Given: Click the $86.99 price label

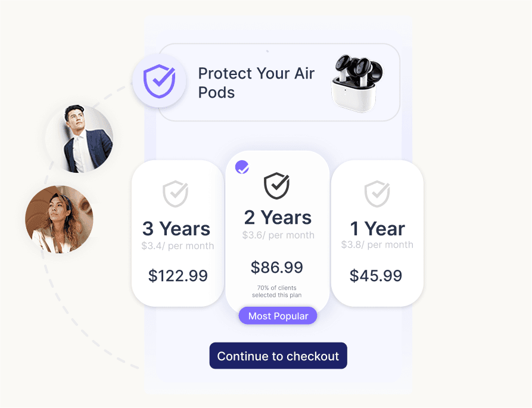Looking at the screenshot, I should pyautogui.click(x=277, y=267).
